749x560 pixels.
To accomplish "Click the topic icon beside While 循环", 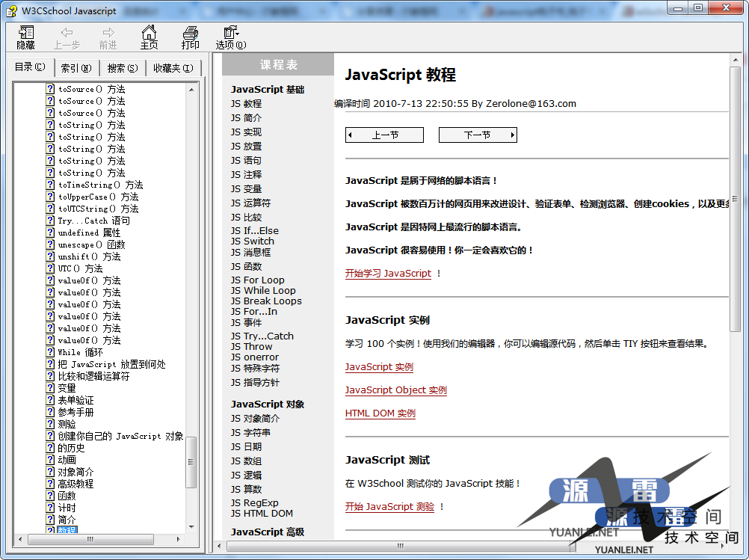I will (50, 351).
